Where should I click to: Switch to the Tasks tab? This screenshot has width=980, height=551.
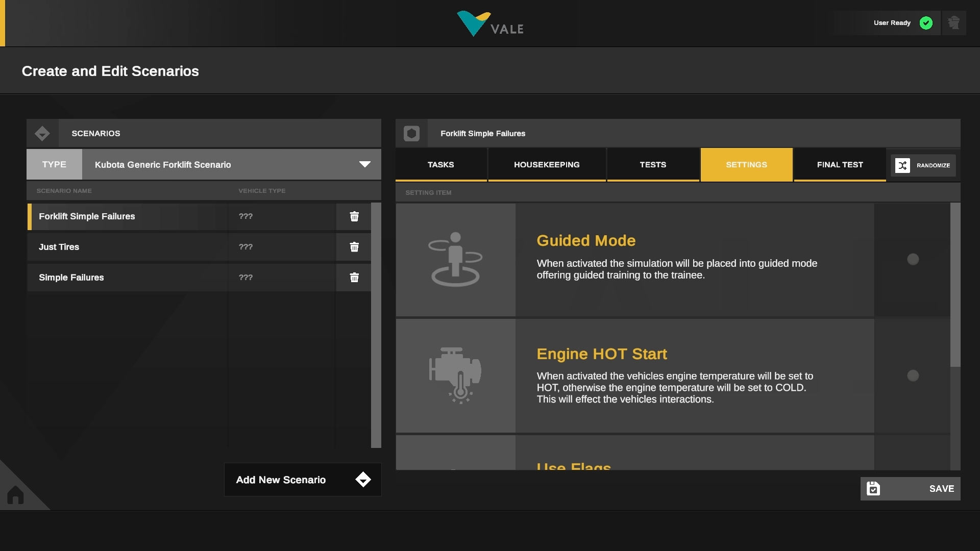coord(440,164)
